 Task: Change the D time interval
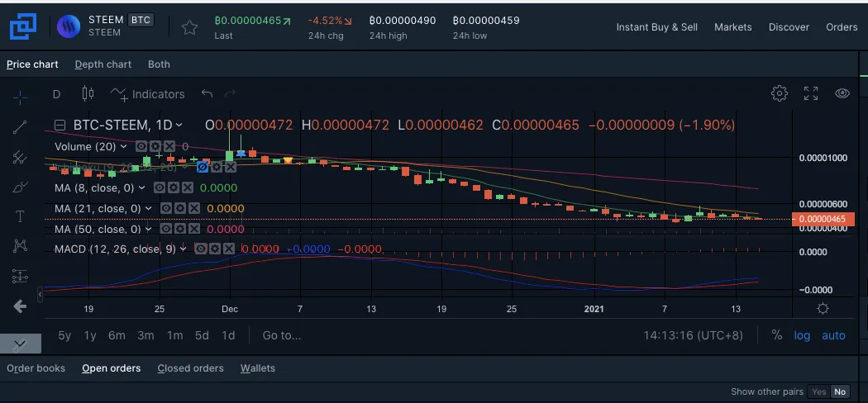tap(56, 94)
